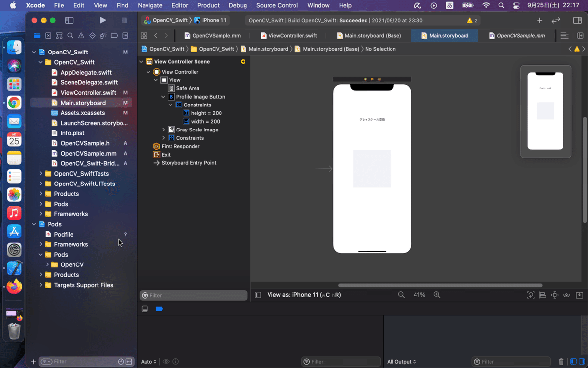The width and height of the screenshot is (588, 368).
Task: Open the Breakpoint navigator
Action: tap(114, 36)
